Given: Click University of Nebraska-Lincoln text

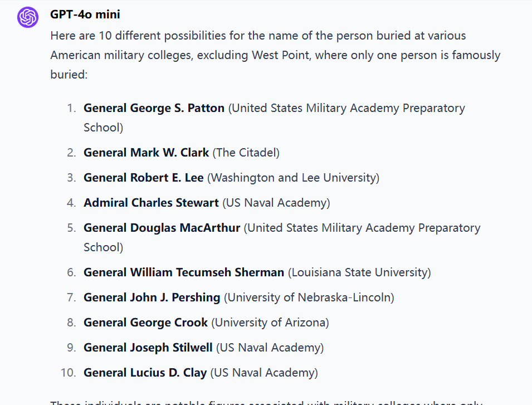Looking at the screenshot, I should click(x=309, y=297).
